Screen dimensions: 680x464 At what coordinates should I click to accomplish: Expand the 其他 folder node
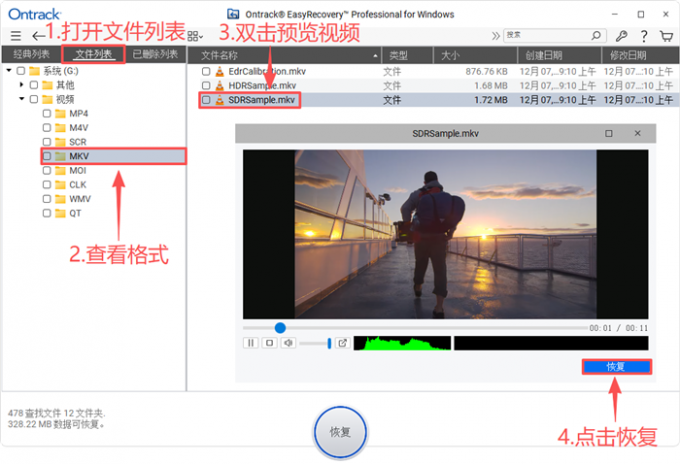[21, 85]
